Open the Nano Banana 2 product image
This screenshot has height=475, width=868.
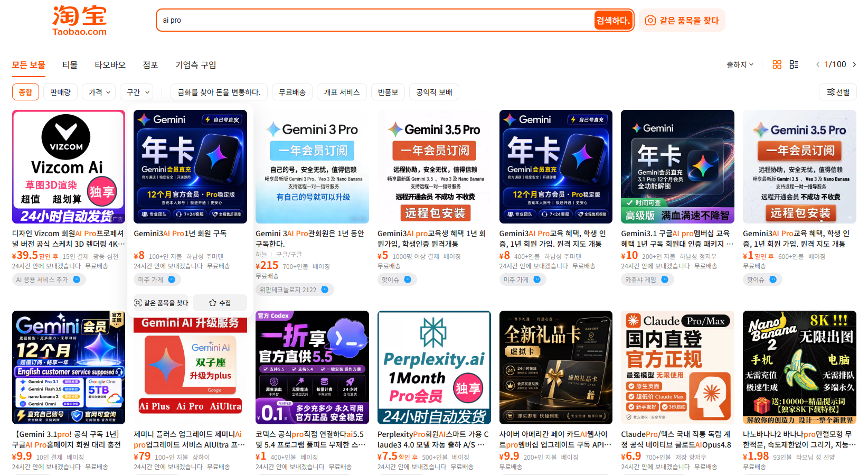tap(799, 367)
